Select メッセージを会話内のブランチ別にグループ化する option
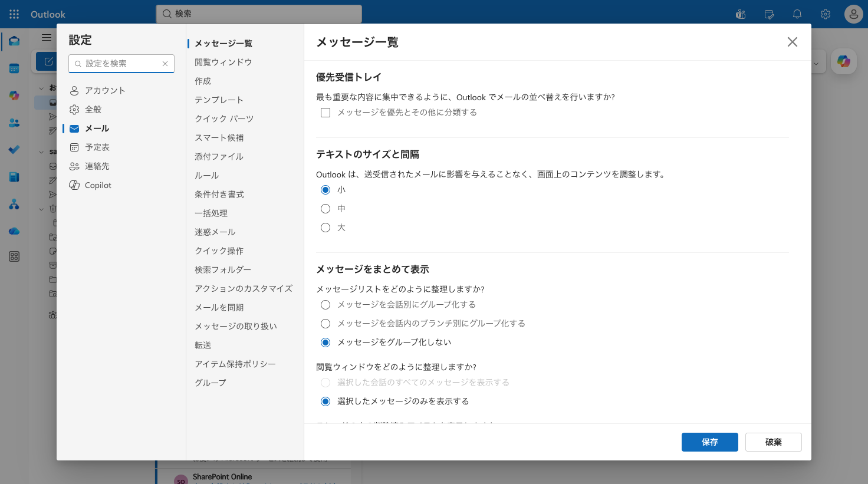Screen dimensions: 868x484 coord(325,324)
